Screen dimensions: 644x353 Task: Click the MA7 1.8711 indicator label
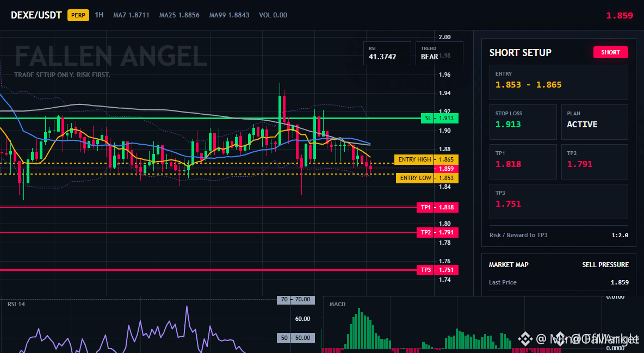(132, 15)
